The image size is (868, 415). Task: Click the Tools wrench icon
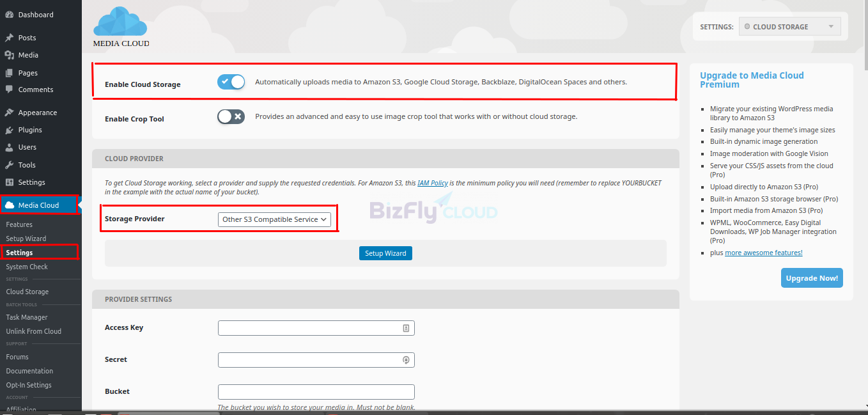point(9,165)
